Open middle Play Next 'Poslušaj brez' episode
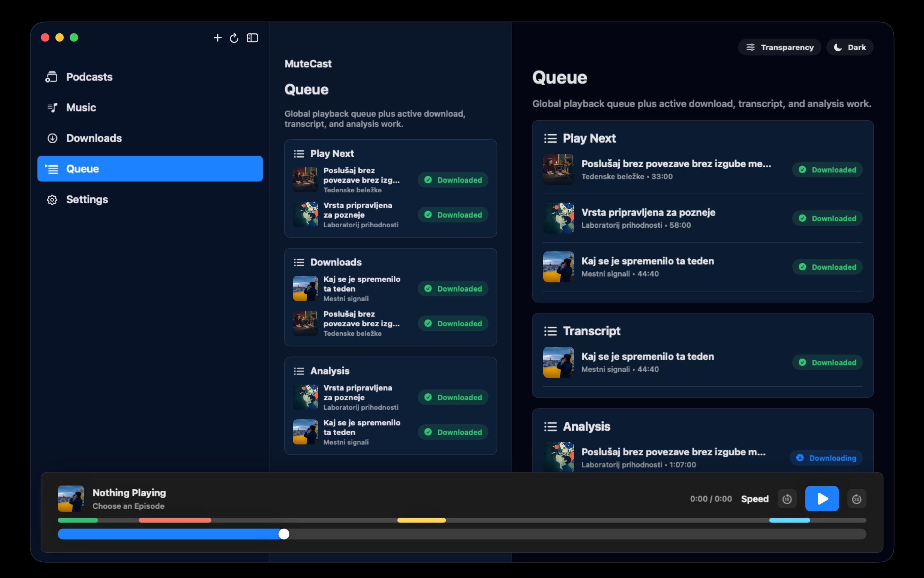Screen dimensions: 924x578 click(x=390, y=180)
